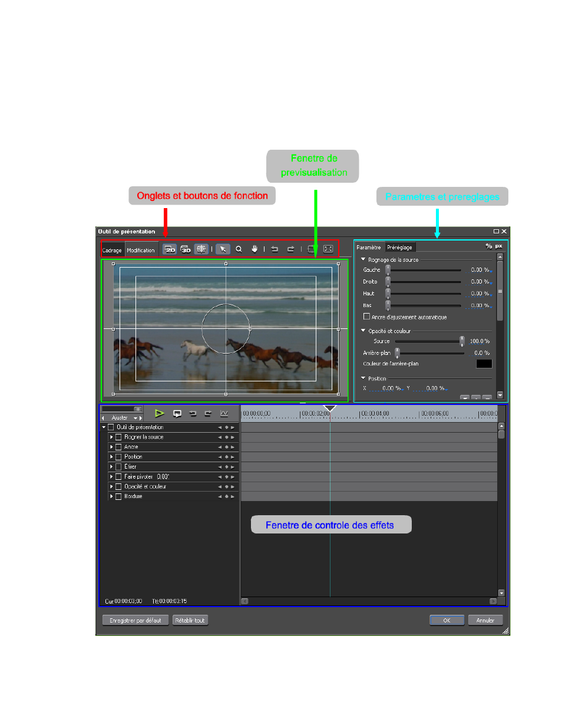Add keyframe diamond on Outil de présentation row
The width and height of the screenshot is (562, 728).
[226, 427]
